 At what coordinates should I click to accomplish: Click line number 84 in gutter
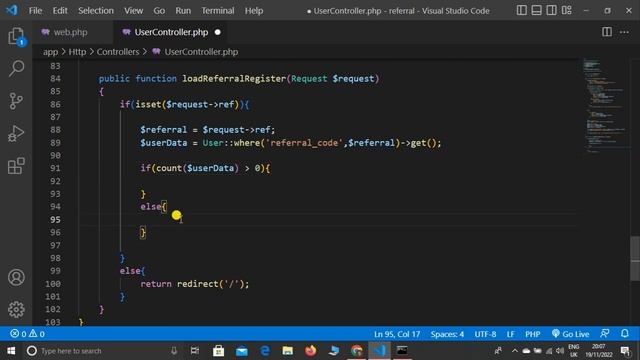click(x=55, y=78)
